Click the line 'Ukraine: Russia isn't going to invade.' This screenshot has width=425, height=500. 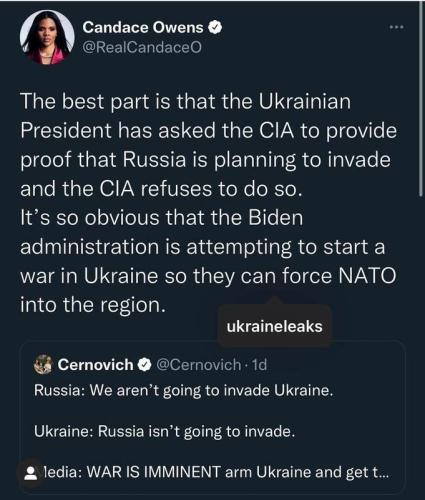click(x=165, y=432)
